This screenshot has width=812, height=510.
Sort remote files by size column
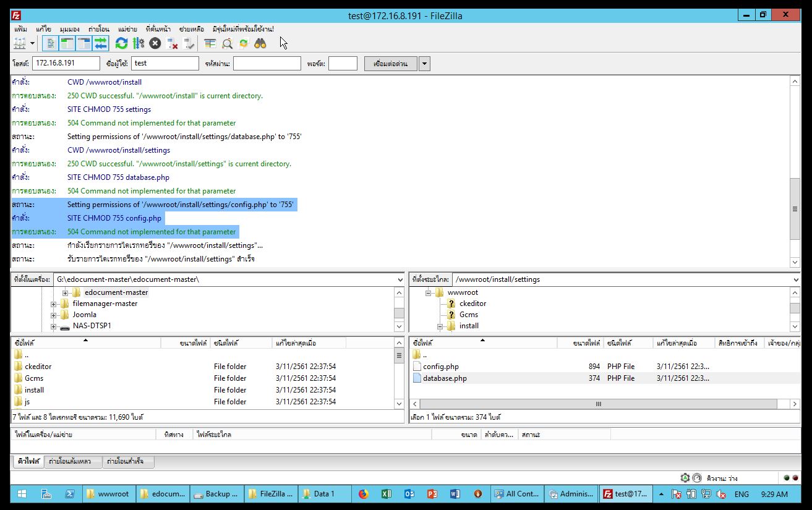click(580, 342)
